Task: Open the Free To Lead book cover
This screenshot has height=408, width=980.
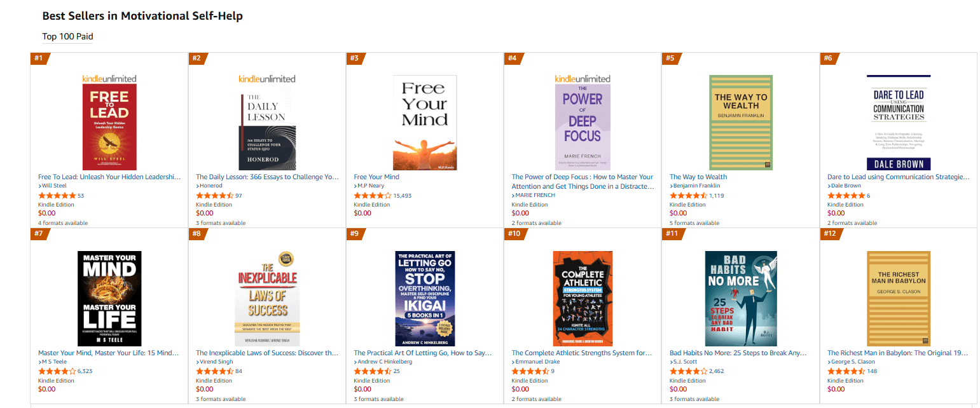Action: point(109,127)
